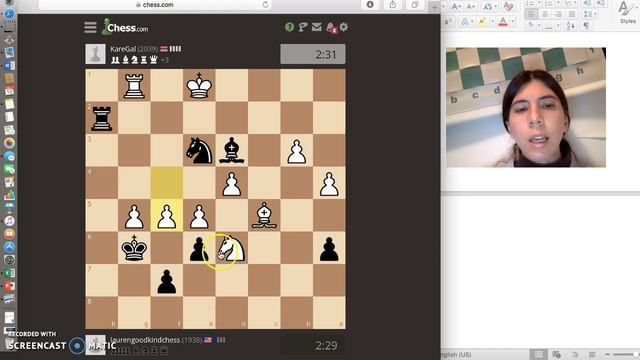Toggle align left in Word
Screen dimensions: 640x360
click(x=531, y=13)
